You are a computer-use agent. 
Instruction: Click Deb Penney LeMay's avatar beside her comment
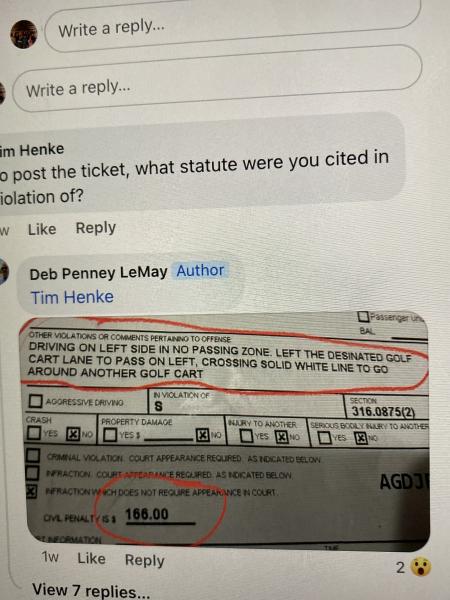4,271
